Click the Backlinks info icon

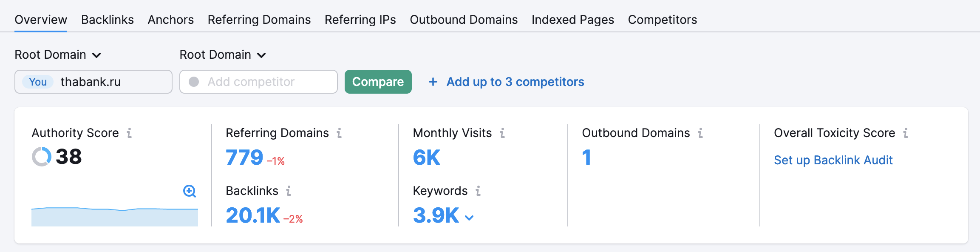289,191
